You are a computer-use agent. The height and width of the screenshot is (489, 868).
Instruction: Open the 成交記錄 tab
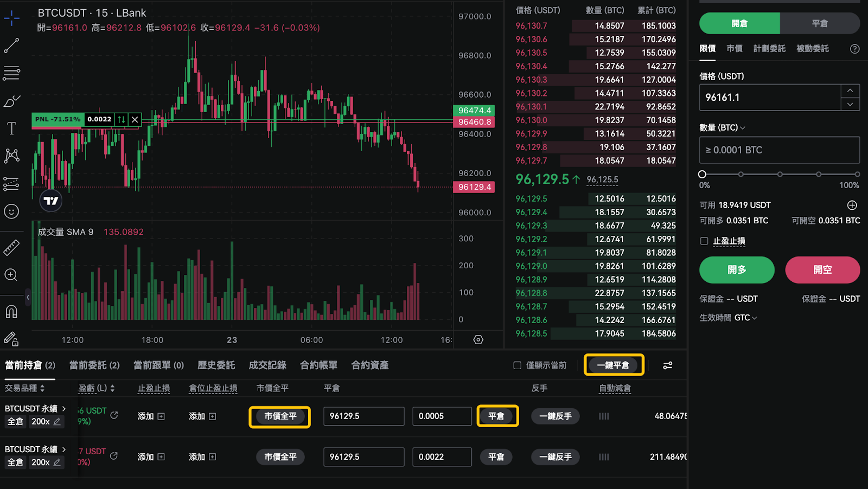pyautogui.click(x=267, y=365)
